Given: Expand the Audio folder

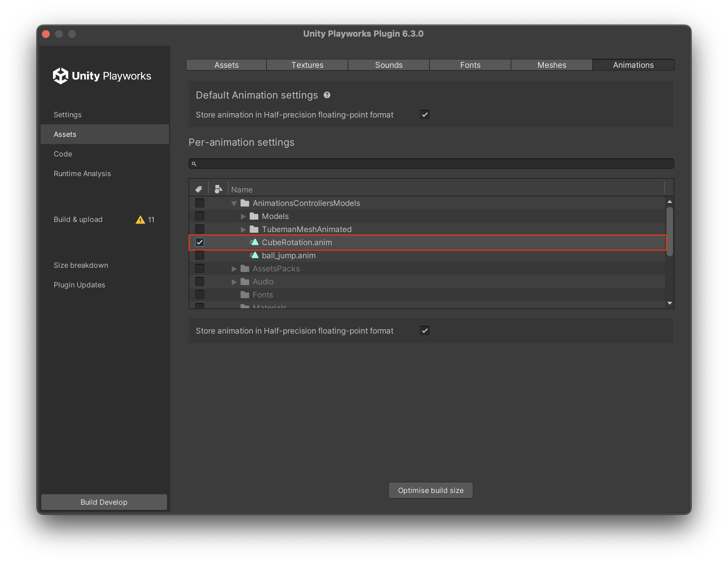Looking at the screenshot, I should point(234,282).
